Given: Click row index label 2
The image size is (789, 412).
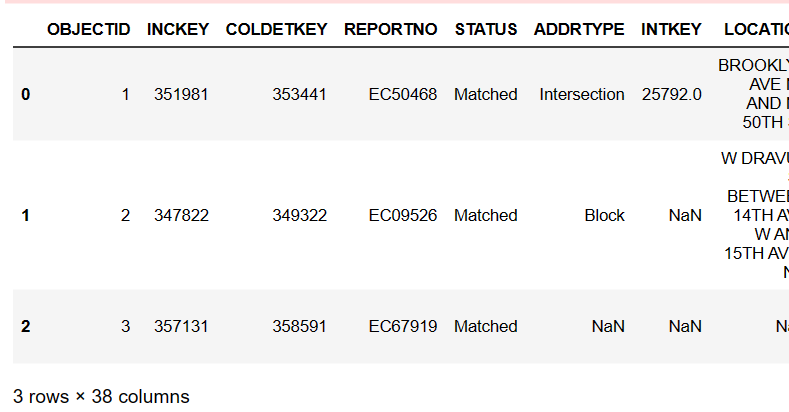Looking at the screenshot, I should coord(26,326).
